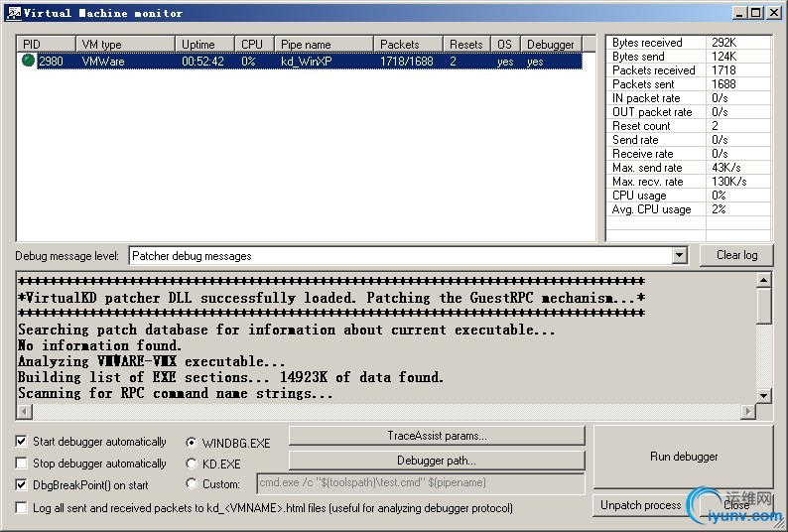Open the Debug message level dropdown
Viewport: 788px width, 532px height.
point(679,255)
